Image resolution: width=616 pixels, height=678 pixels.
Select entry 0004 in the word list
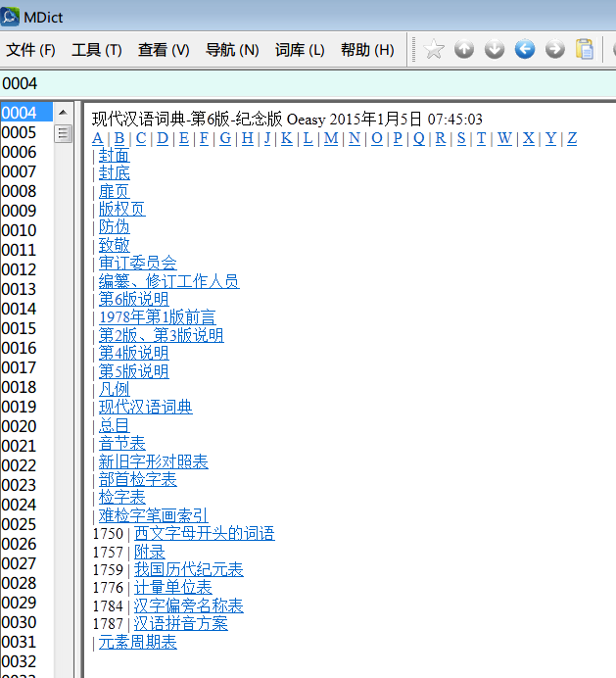pos(26,113)
